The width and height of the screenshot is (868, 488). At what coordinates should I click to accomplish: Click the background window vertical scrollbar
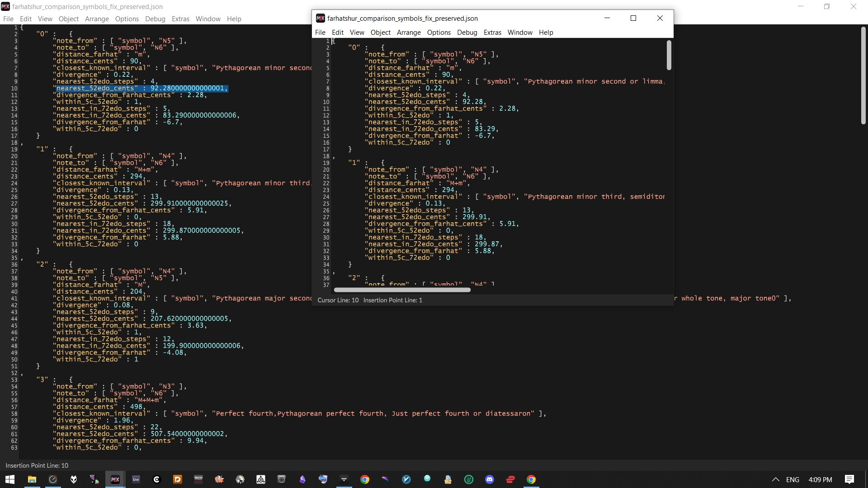point(863,76)
